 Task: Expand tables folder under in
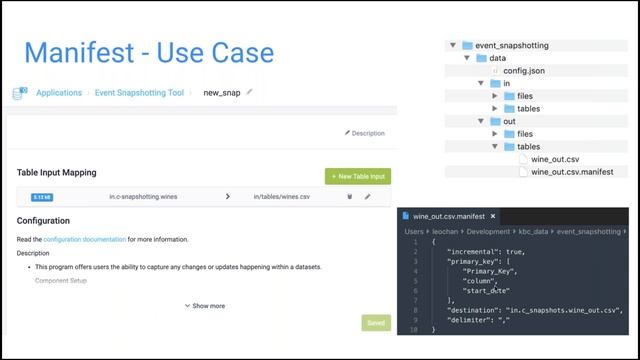pyautogui.click(x=495, y=109)
